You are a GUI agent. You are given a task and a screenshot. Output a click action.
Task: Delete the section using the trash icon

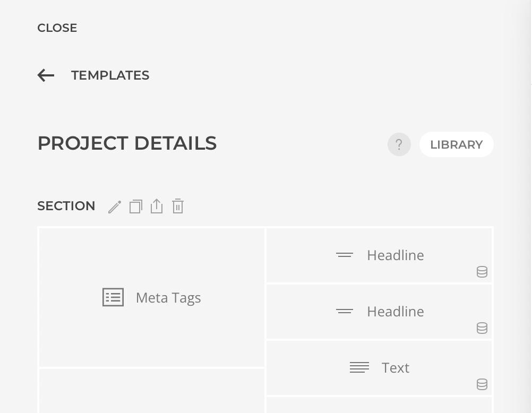pos(178,206)
